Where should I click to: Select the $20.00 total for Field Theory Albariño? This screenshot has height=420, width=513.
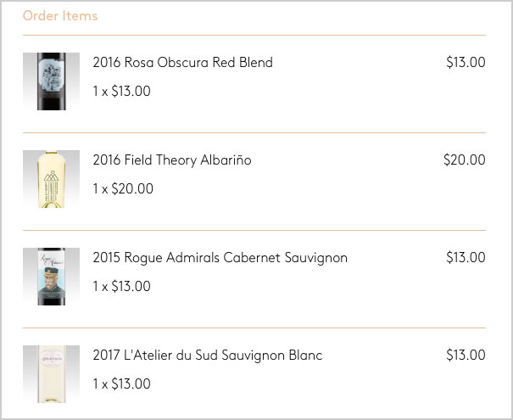(x=465, y=160)
